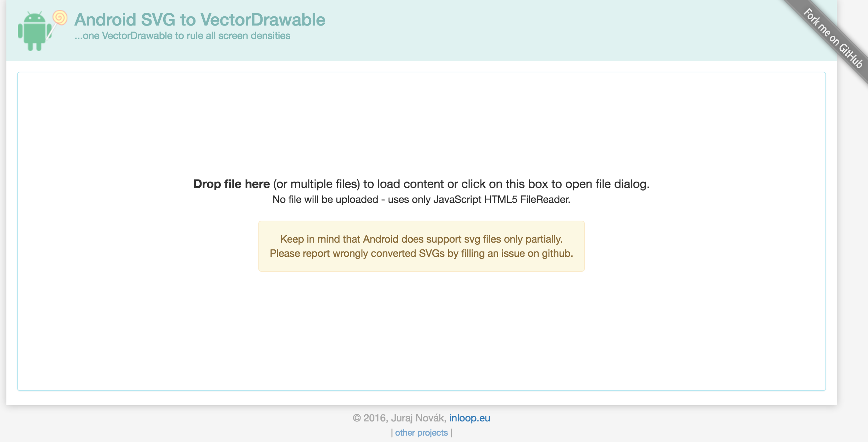
Task: Click the 'Android SVG to VectorDrawable' title
Action: pos(199,20)
